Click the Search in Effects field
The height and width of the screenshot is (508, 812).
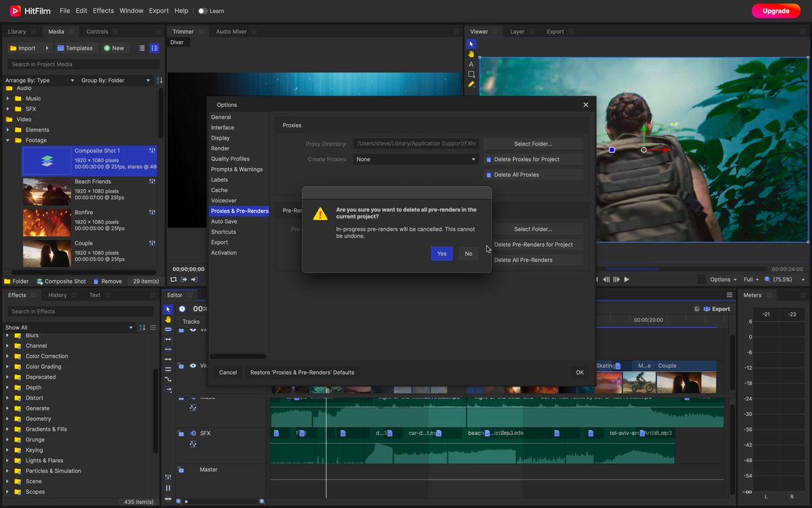click(x=81, y=312)
